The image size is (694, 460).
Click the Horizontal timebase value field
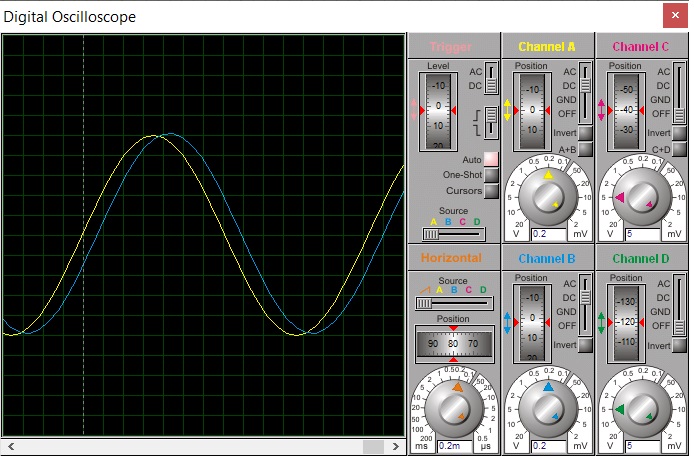(455, 445)
